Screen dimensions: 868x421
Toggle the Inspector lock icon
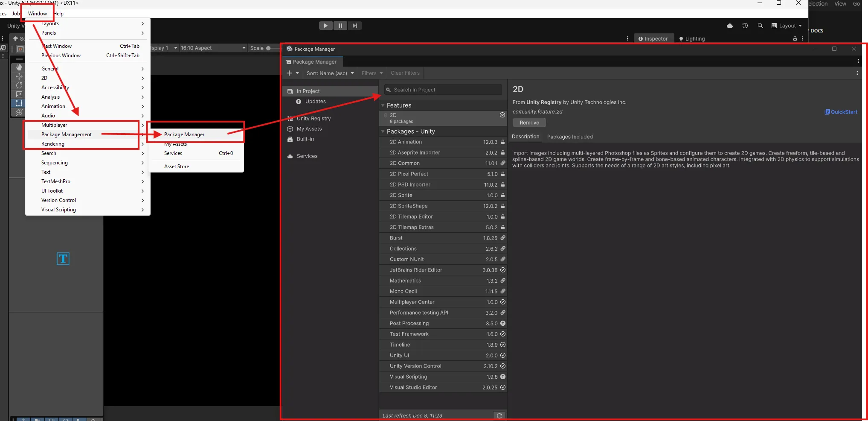[795, 38]
